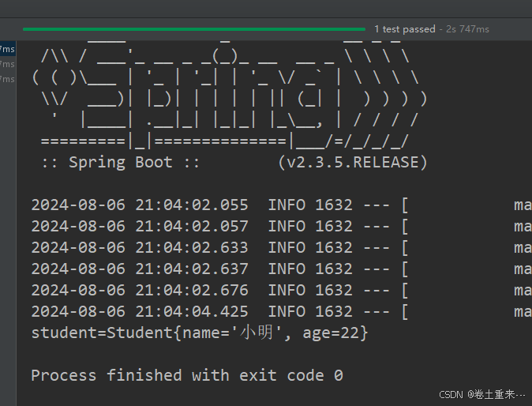Click the '2s 747ms' duration text

tap(467, 29)
